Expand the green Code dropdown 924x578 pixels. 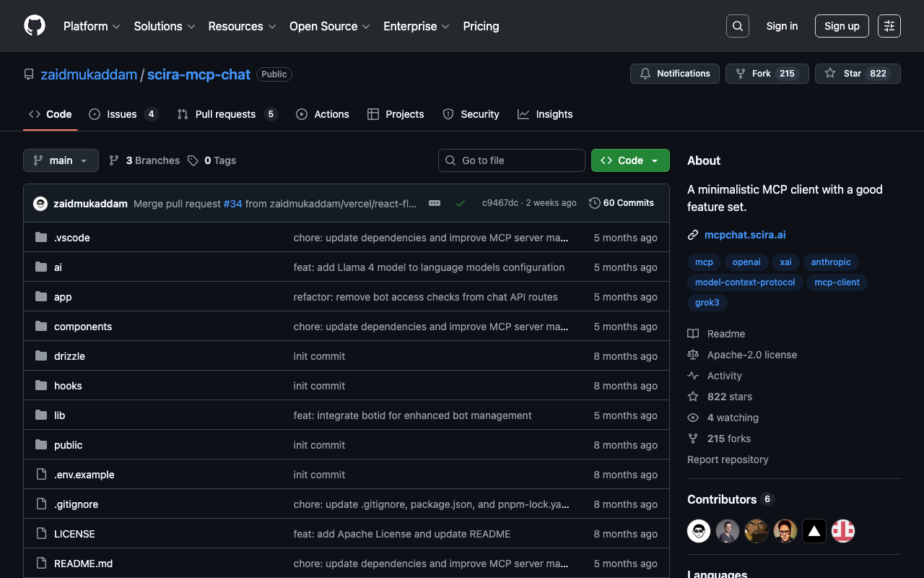[x=630, y=160]
